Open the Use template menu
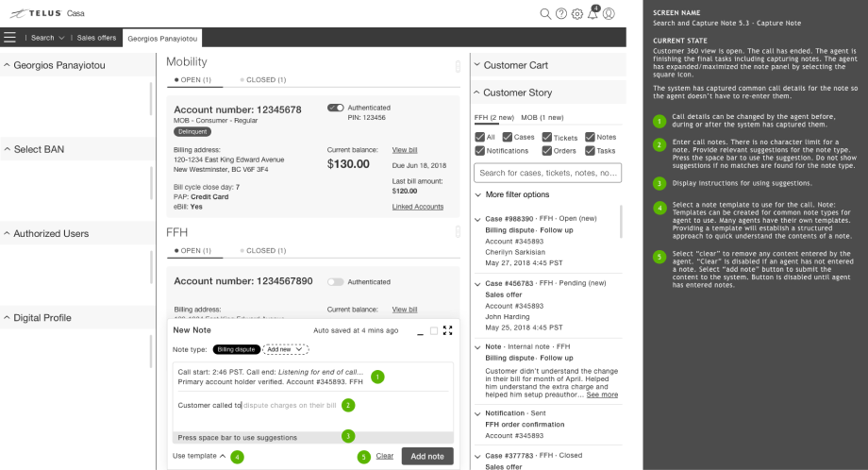Image resolution: width=868 pixels, height=470 pixels. click(x=199, y=456)
